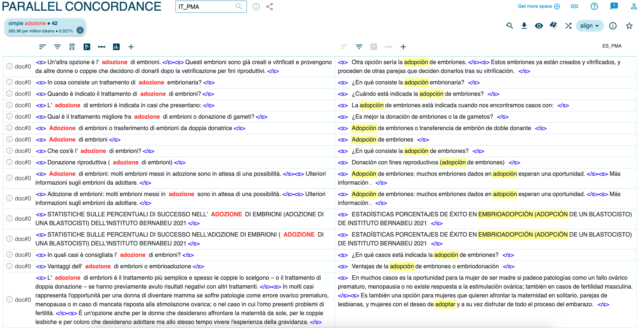
Task: Toggle the query details info badge
Action: (x=80, y=31)
